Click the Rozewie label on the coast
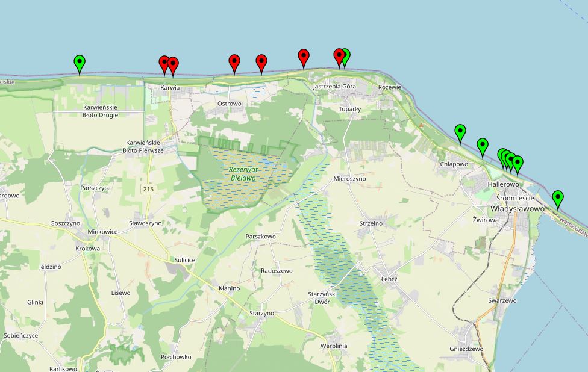This screenshot has width=588, height=372. point(389,87)
